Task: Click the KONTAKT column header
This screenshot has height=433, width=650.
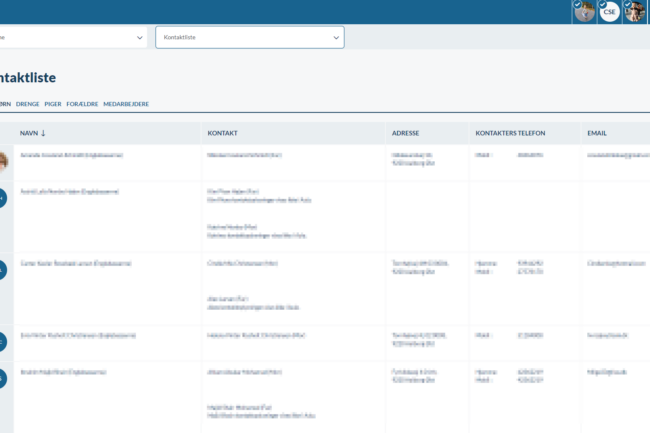Action: coord(222,133)
